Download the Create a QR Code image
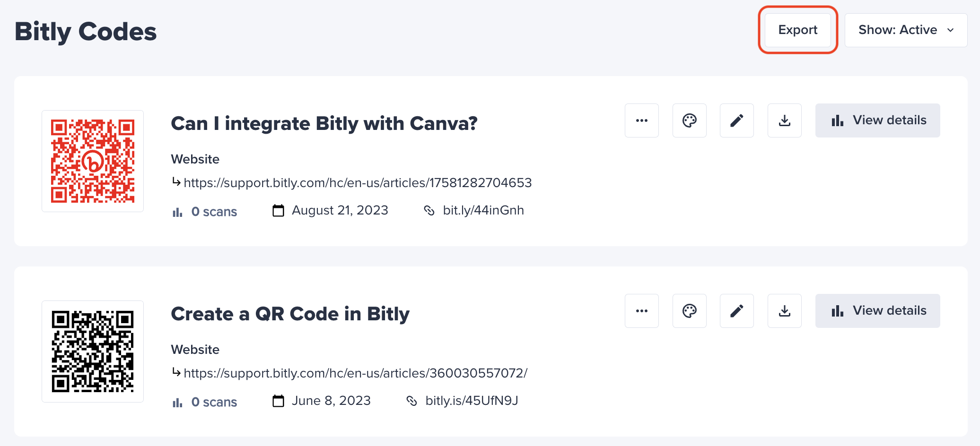980x446 pixels. pyautogui.click(x=784, y=311)
